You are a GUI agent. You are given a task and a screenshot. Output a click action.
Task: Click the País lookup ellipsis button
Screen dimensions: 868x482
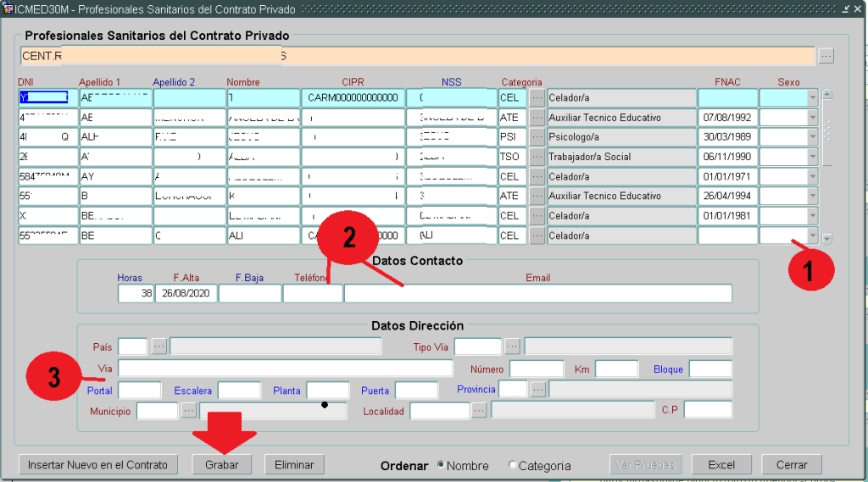click(159, 346)
